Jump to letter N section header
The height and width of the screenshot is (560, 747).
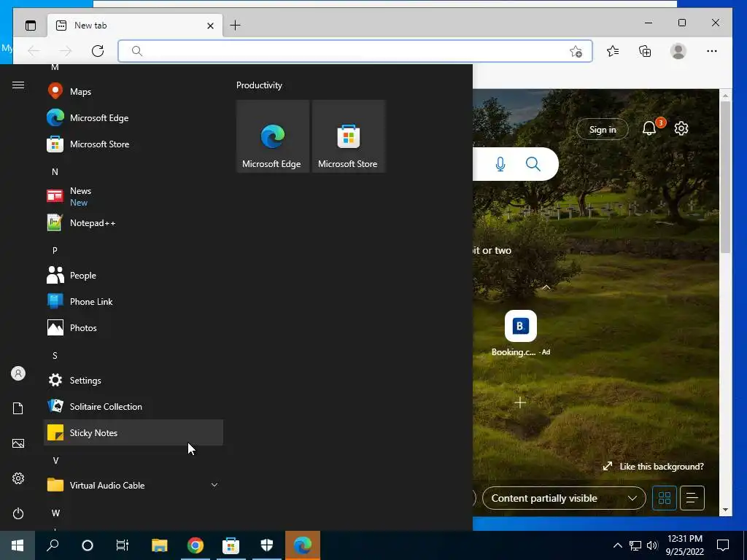click(55, 171)
